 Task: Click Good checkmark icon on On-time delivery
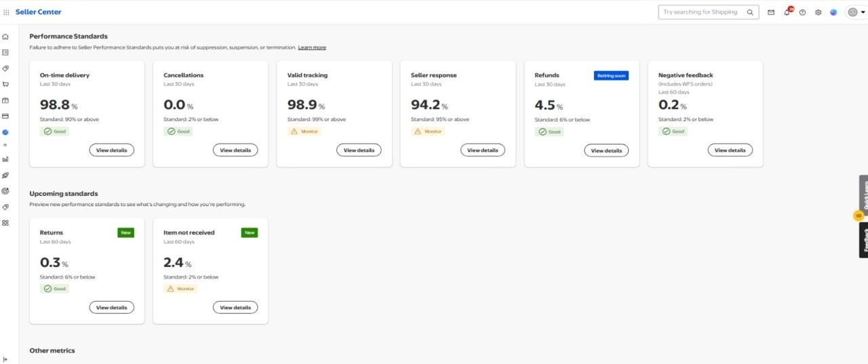(x=47, y=132)
